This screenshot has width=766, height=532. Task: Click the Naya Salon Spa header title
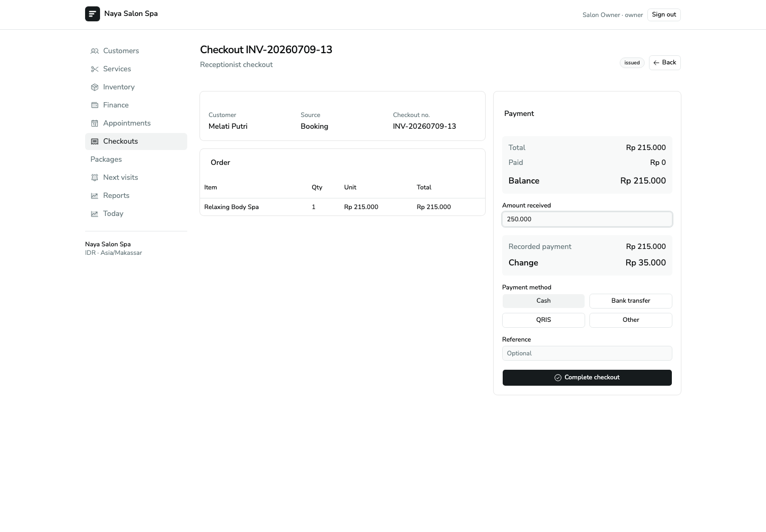click(131, 14)
